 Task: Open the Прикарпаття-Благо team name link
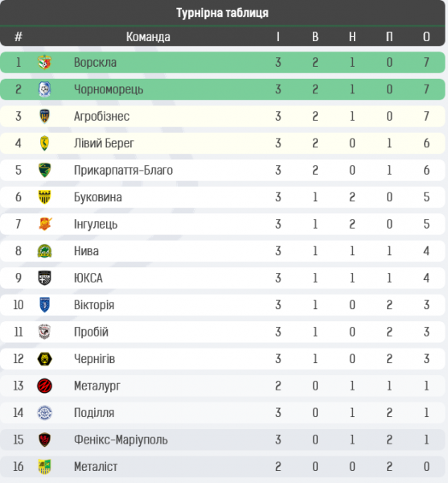coord(123,170)
